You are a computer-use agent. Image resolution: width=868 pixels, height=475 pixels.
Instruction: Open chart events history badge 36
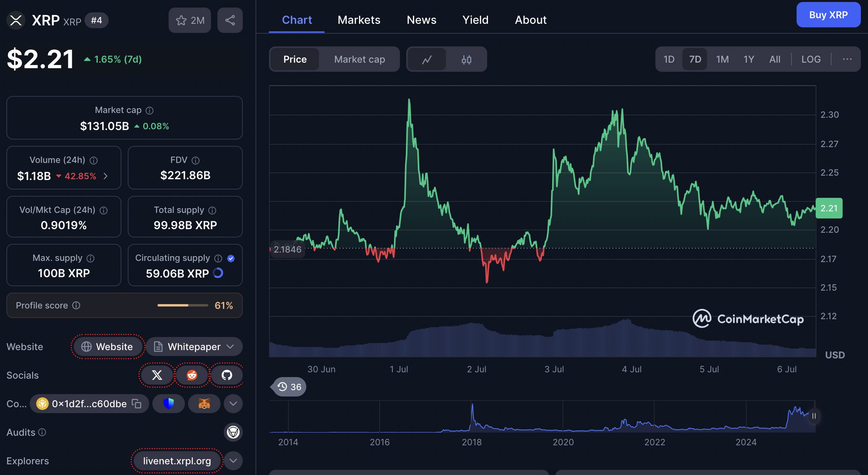pos(290,387)
